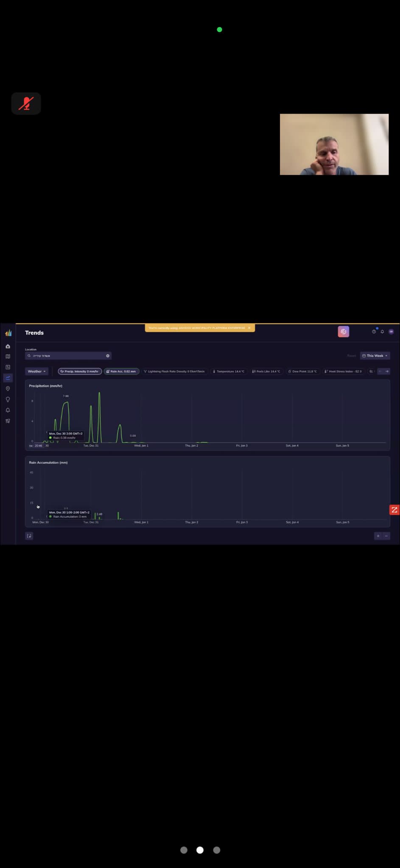This screenshot has width=400, height=868.
Task: Open the Home icon in the sidebar
Action: (x=8, y=346)
